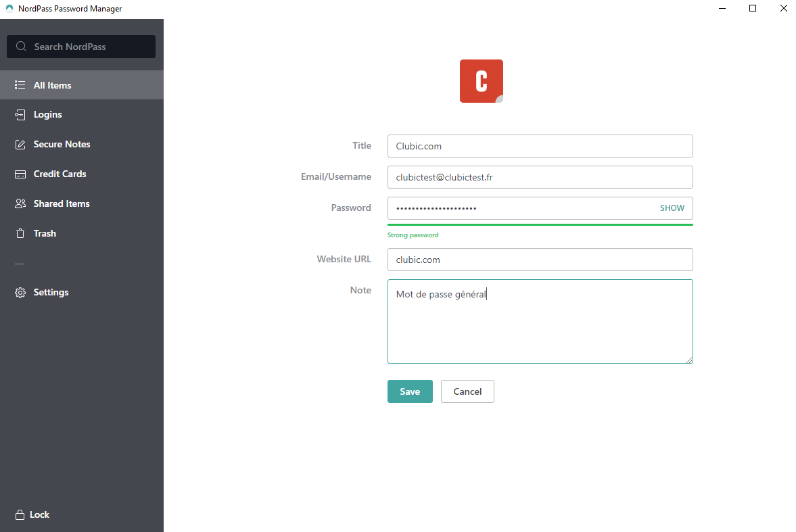796x532 pixels.
Task: Click the Secure Notes pencil icon
Action: click(x=20, y=145)
